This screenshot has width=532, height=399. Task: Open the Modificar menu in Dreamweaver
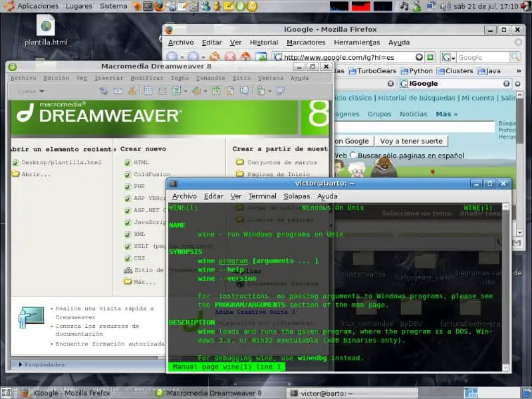[x=147, y=78]
